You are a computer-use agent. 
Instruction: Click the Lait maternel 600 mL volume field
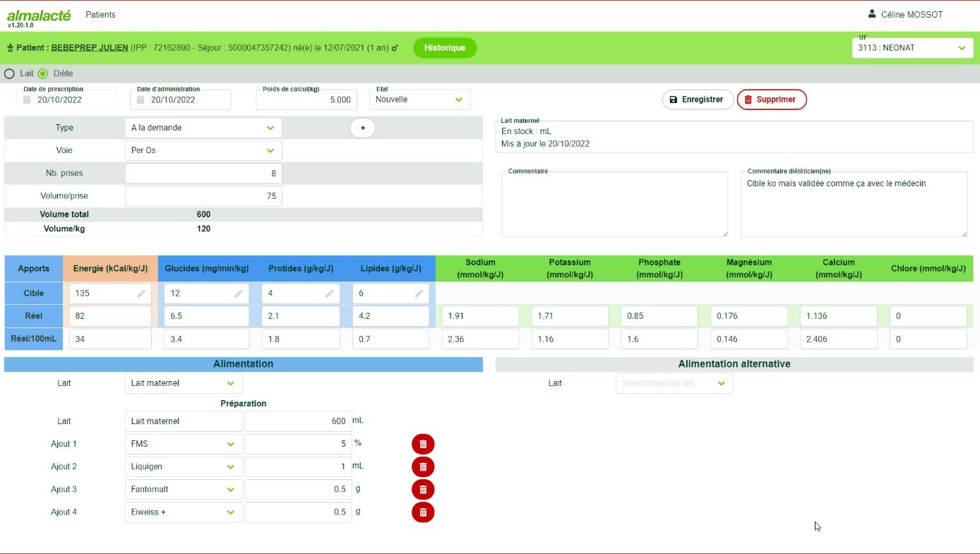[x=298, y=421]
